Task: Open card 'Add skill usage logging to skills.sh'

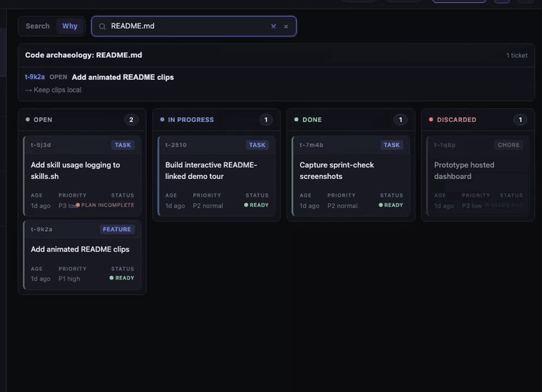Action: (x=82, y=176)
